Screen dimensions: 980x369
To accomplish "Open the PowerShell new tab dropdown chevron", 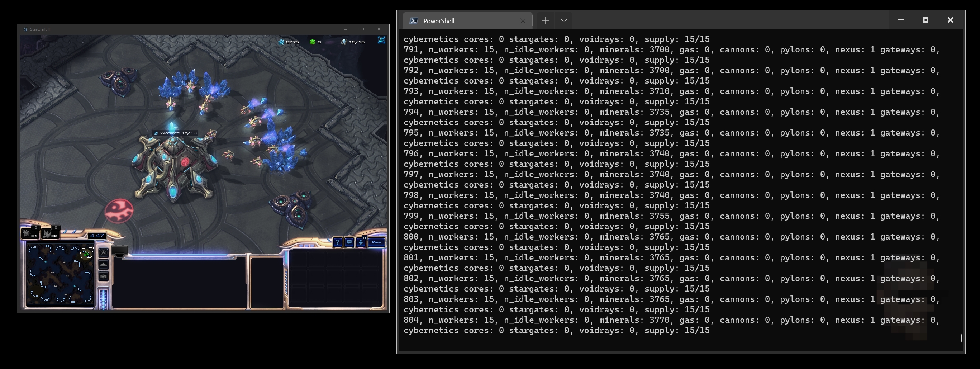I will coord(564,20).
